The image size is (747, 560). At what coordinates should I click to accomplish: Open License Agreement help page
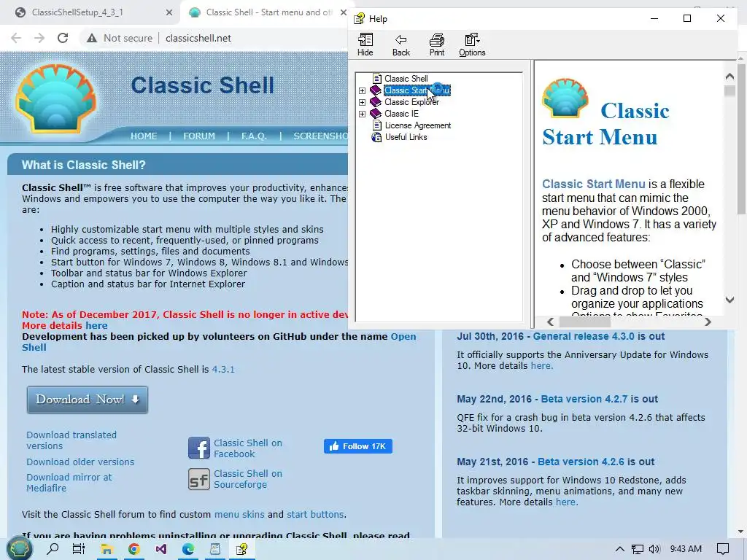click(418, 125)
